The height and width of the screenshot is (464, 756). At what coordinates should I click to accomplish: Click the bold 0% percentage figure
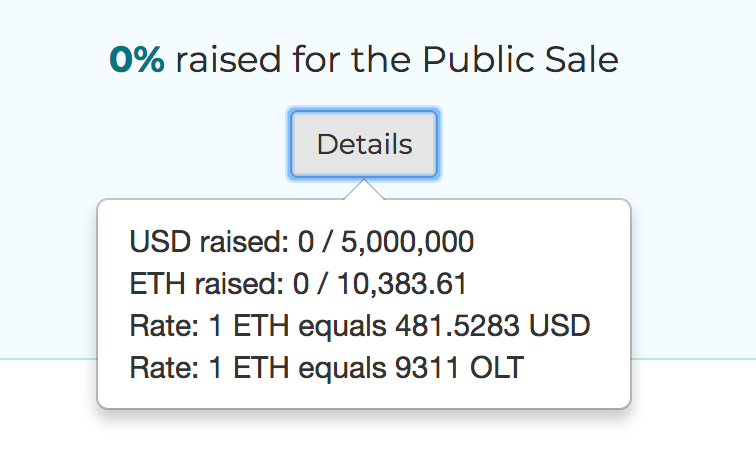click(x=137, y=61)
